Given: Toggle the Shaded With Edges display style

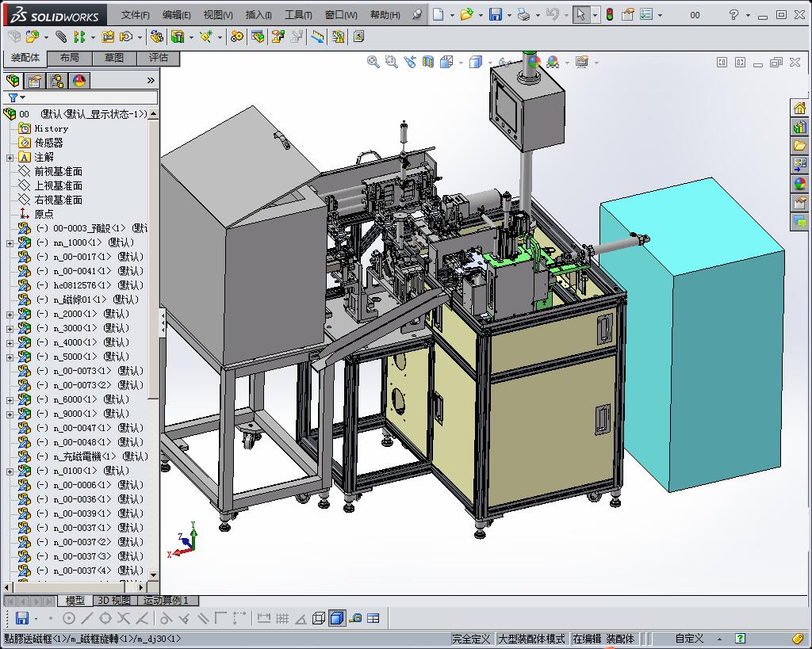Looking at the screenshot, I should point(337,618).
